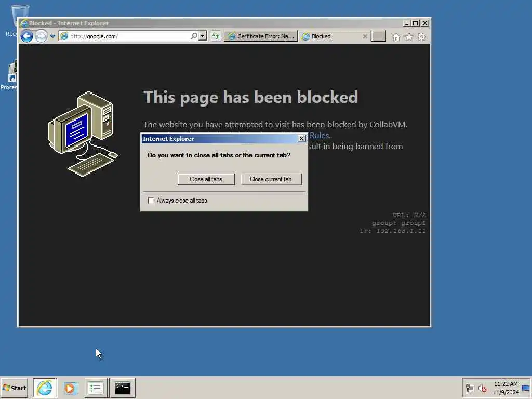Switch to the Certificate Error tab
532x399 pixels.
point(261,36)
